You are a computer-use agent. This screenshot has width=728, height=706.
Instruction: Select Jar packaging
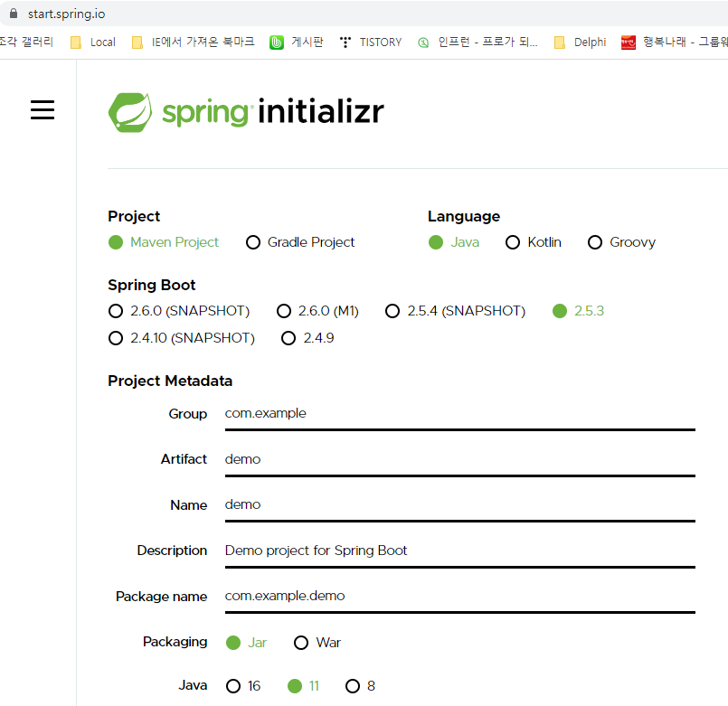coord(246,643)
